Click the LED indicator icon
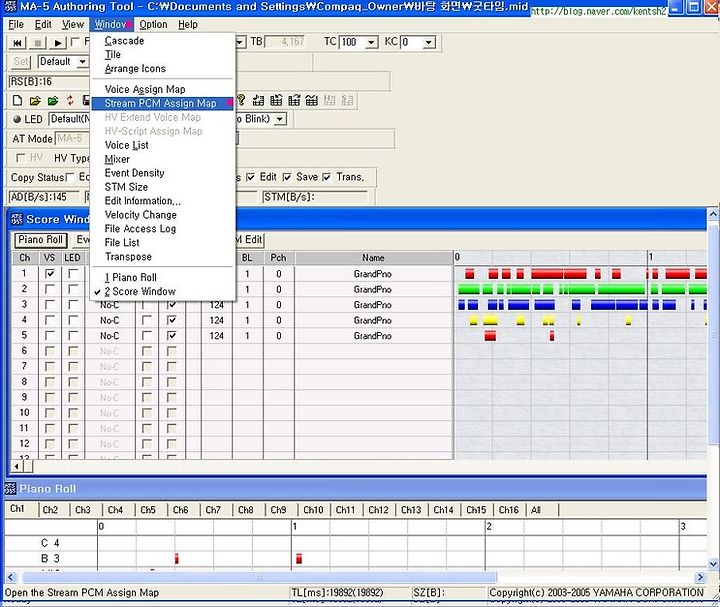The height and width of the screenshot is (607, 720). click(17, 119)
